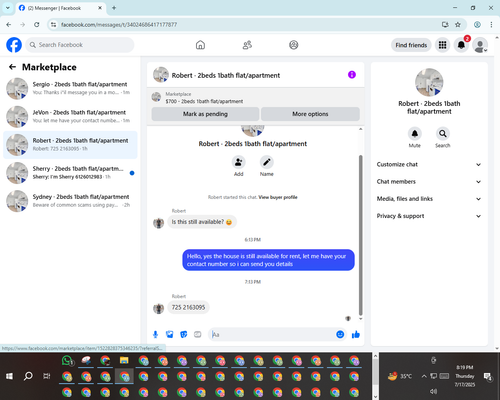Image resolution: width=500 pixels, height=400 pixels.
Task: Open JeVon's apartment conversation
Action: (70, 117)
